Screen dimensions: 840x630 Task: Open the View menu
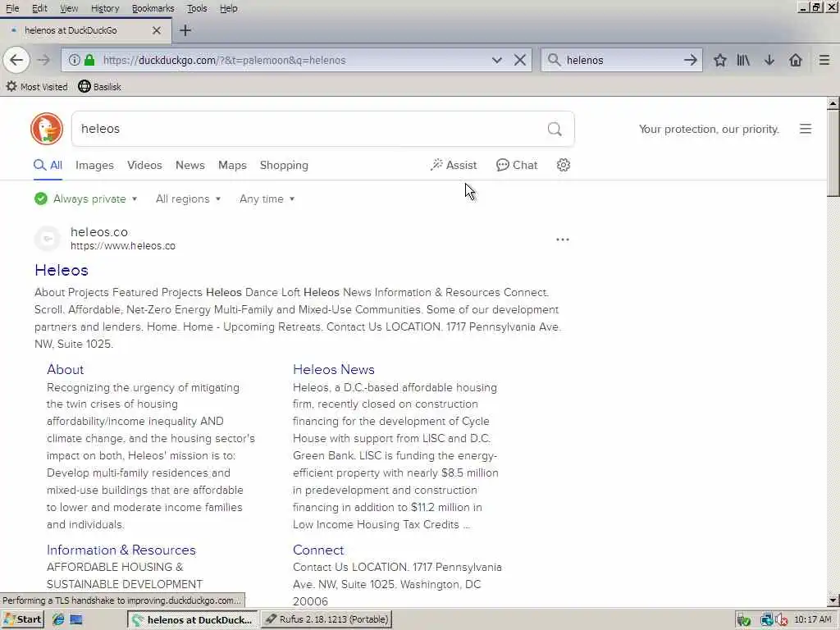(x=69, y=8)
